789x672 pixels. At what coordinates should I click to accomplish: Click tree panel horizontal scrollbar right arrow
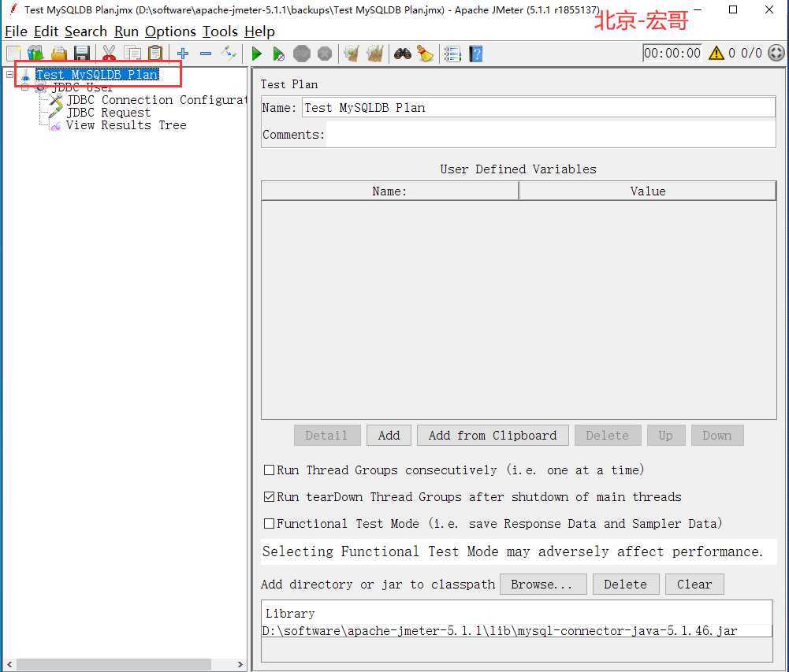240,664
